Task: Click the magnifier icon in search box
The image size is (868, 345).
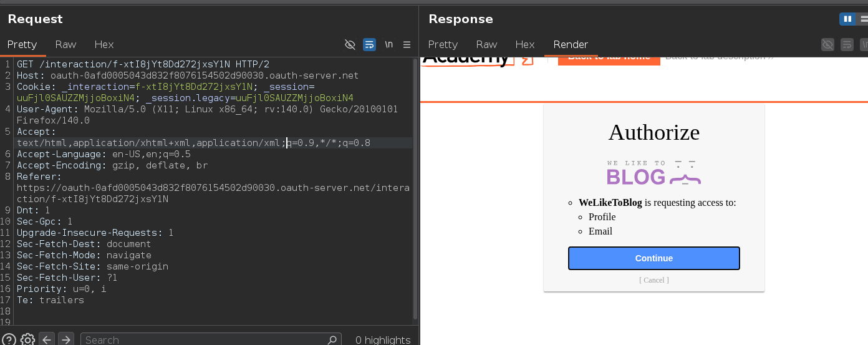Action: point(332,339)
